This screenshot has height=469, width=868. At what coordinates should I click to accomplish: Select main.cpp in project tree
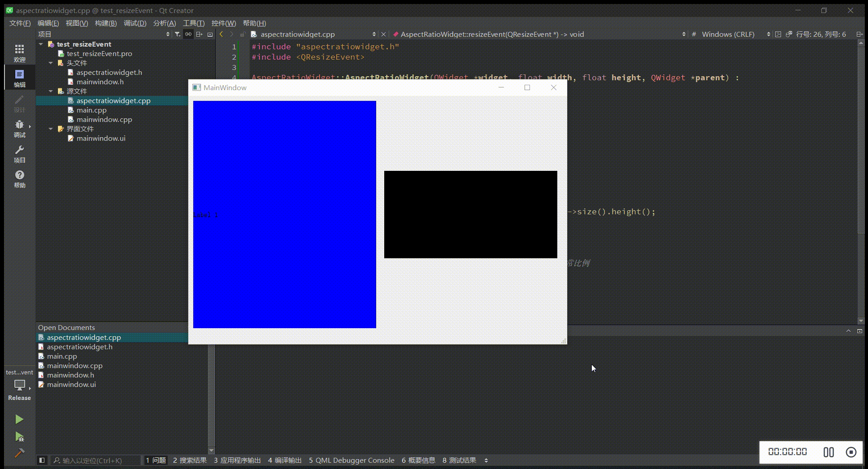(91, 110)
